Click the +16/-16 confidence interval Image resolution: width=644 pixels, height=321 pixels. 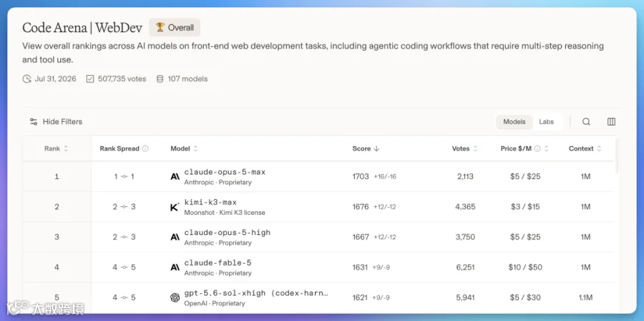[x=385, y=177]
